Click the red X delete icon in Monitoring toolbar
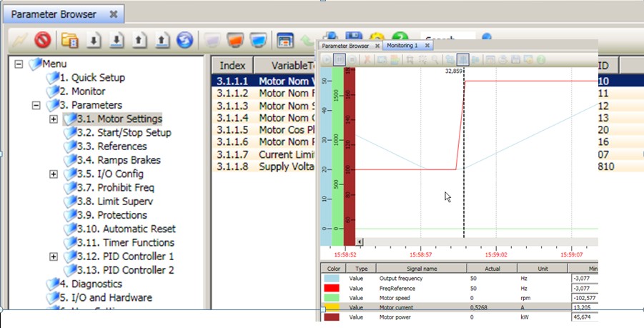The height and width of the screenshot is (328, 644). point(367,60)
